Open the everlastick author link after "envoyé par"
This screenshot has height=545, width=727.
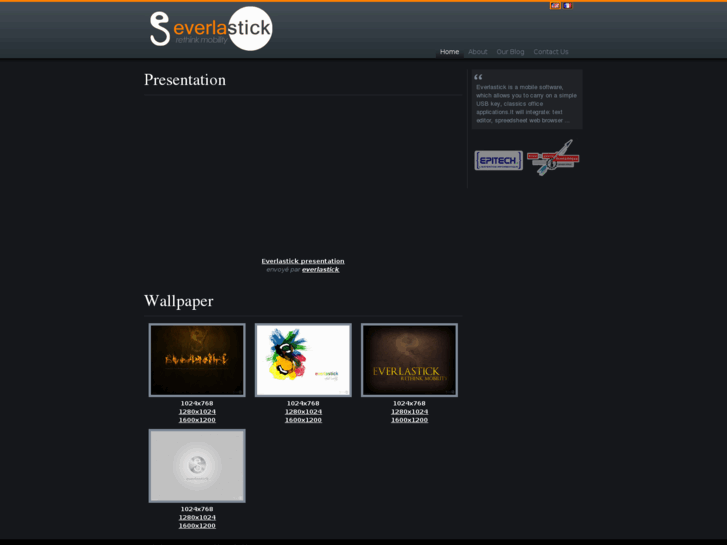[320, 269]
